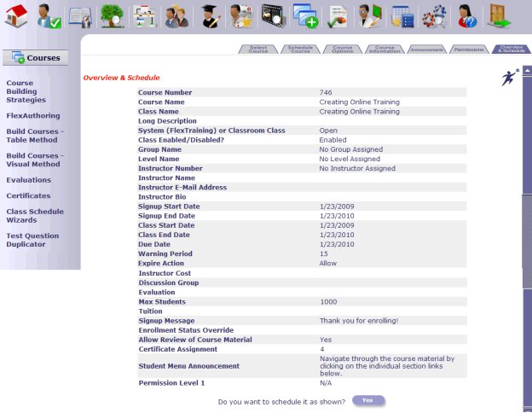The height and width of the screenshot is (413, 532).
Task: Click the 'No Group Assigned' value
Action: tap(350, 149)
